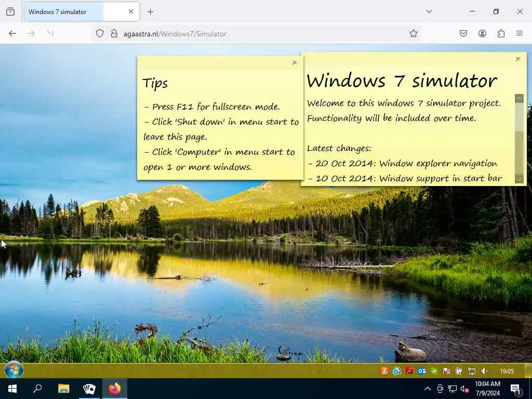Click the simulator clock showing 19:05
The height and width of the screenshot is (399, 532).
tap(507, 371)
